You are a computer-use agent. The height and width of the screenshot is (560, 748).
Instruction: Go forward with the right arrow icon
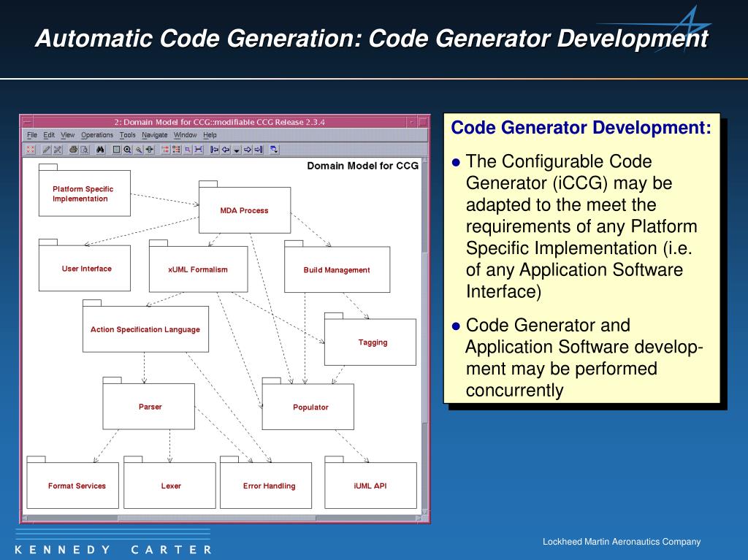[x=248, y=149]
